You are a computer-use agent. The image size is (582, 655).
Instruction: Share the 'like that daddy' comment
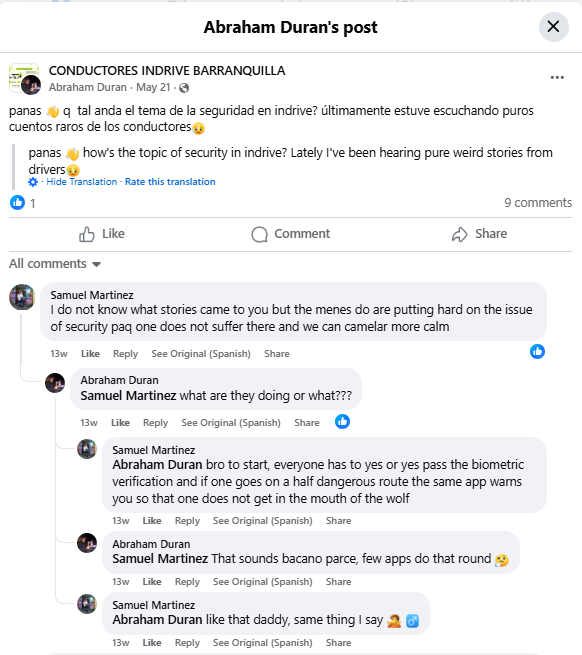[338, 643]
